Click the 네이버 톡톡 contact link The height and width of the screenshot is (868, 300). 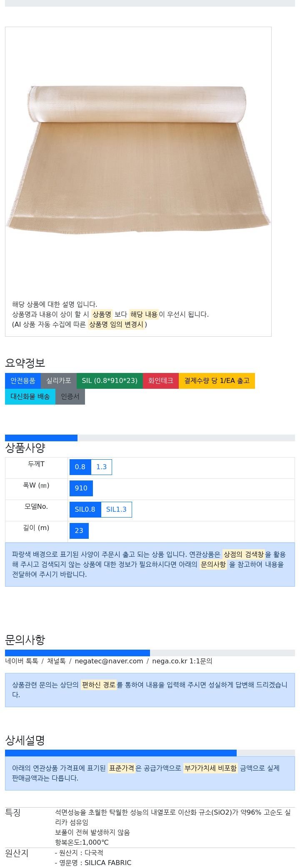(22, 661)
